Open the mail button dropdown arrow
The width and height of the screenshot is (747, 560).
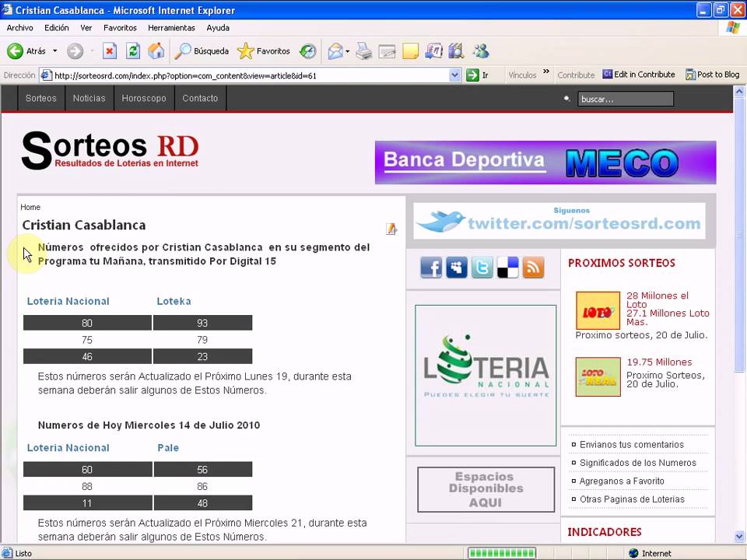pos(348,51)
